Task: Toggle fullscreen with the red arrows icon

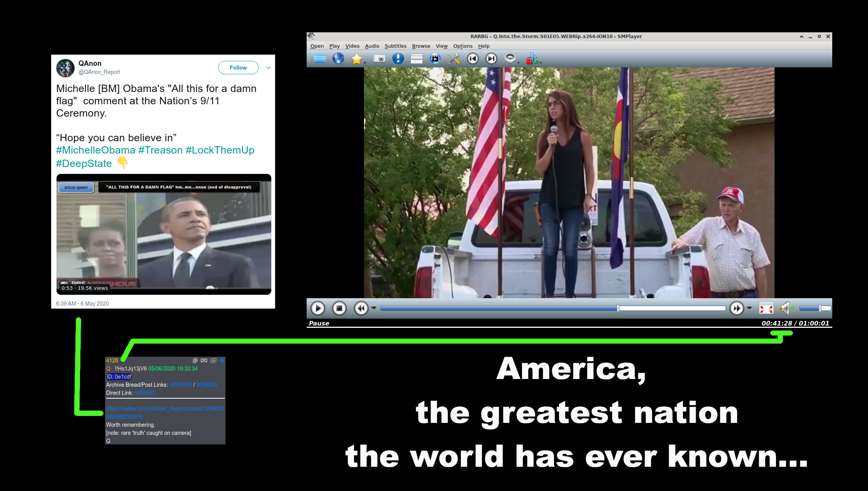Action: tap(766, 308)
